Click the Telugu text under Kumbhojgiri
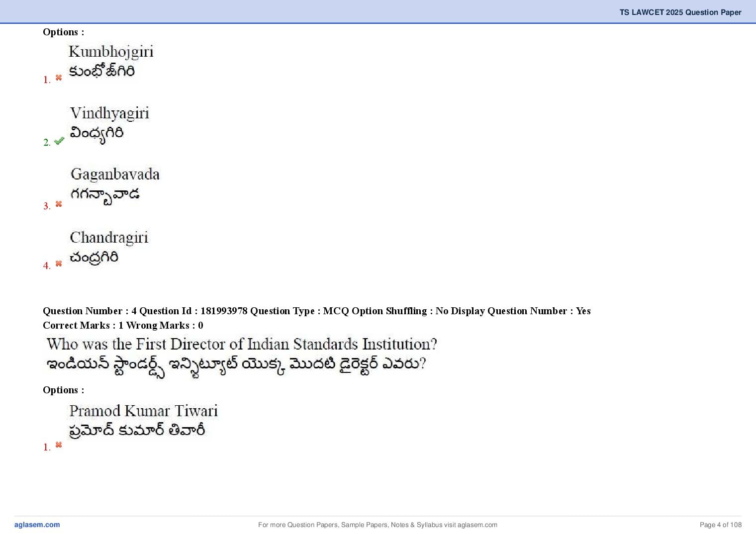The width and height of the screenshot is (756, 534). (x=101, y=71)
